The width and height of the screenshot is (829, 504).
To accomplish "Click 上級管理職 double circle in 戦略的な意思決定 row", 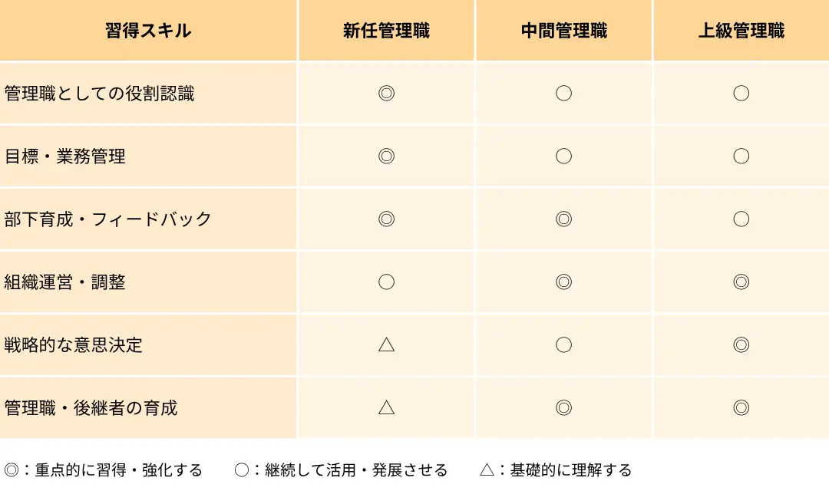I will point(741,345).
